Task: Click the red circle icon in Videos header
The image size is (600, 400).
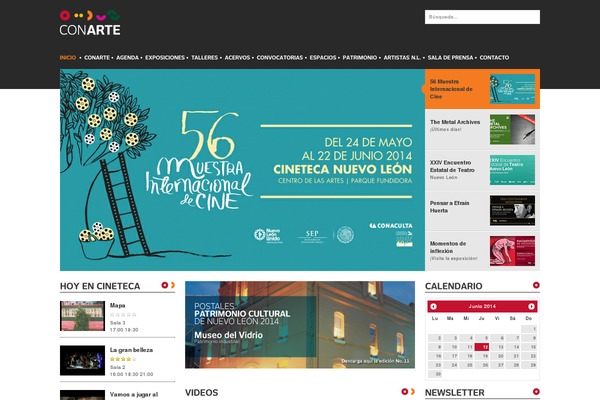Action: coord(404,392)
